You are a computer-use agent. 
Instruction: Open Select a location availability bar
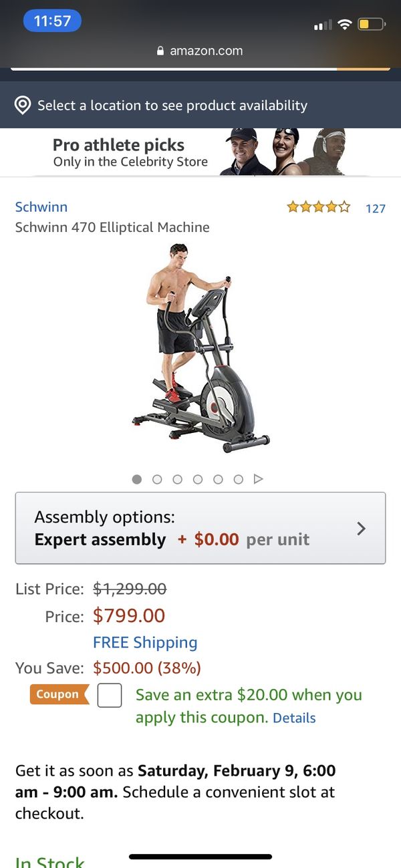(200, 106)
